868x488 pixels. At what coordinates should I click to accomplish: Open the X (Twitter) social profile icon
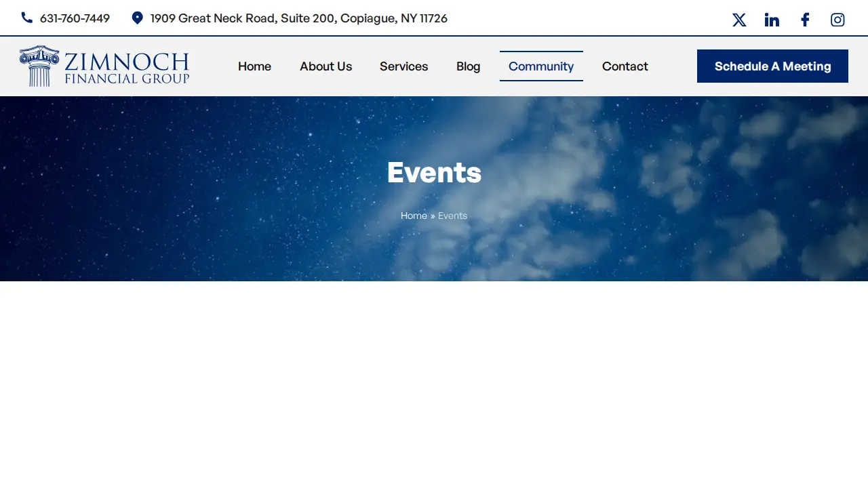[x=739, y=20]
